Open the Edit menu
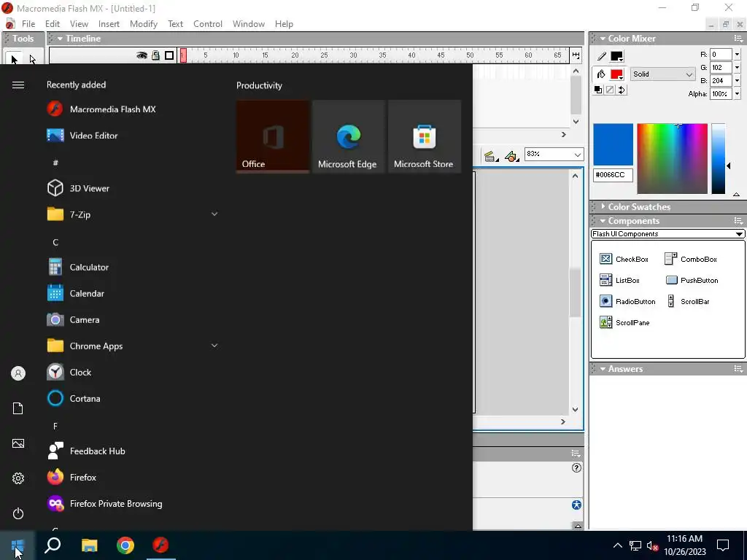Screen dimensions: 747x560 click(53, 24)
